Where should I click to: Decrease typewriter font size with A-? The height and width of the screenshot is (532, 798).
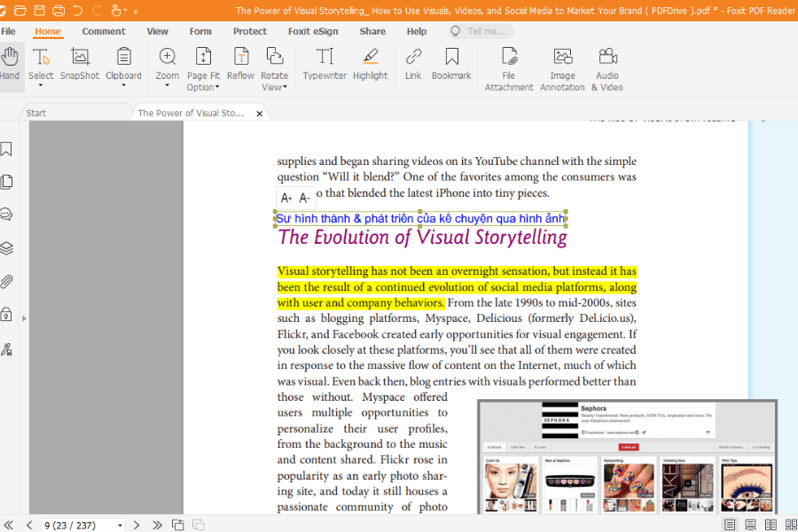pyautogui.click(x=305, y=198)
